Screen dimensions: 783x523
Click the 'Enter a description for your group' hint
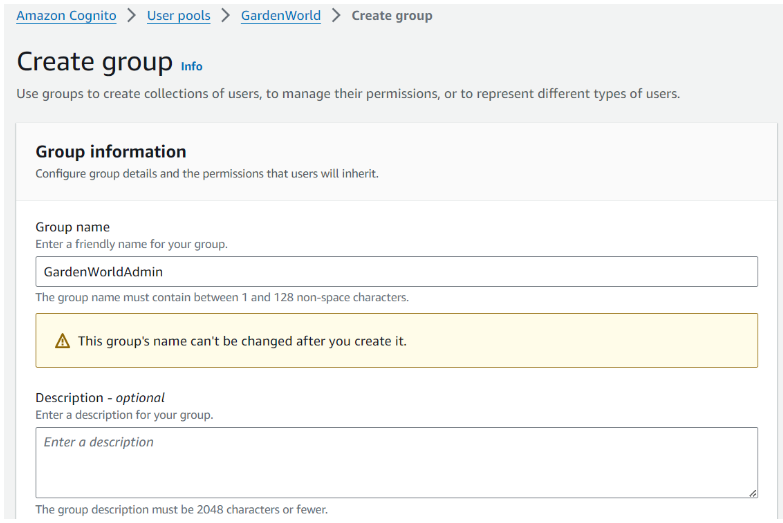click(124, 415)
